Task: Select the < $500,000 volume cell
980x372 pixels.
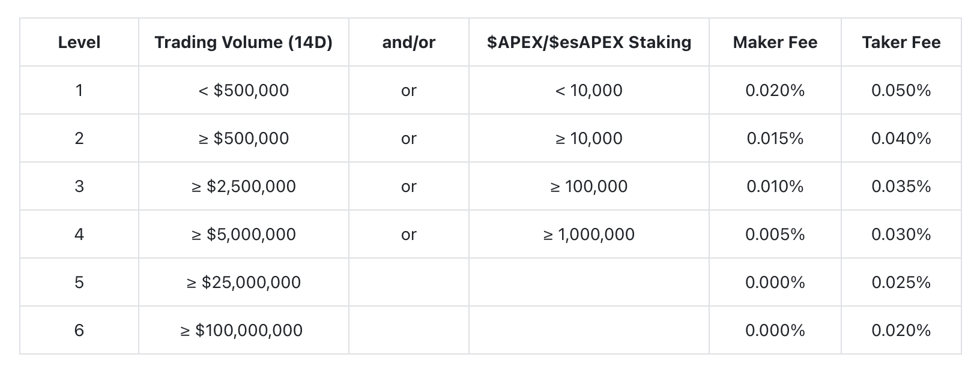Action: (244, 90)
